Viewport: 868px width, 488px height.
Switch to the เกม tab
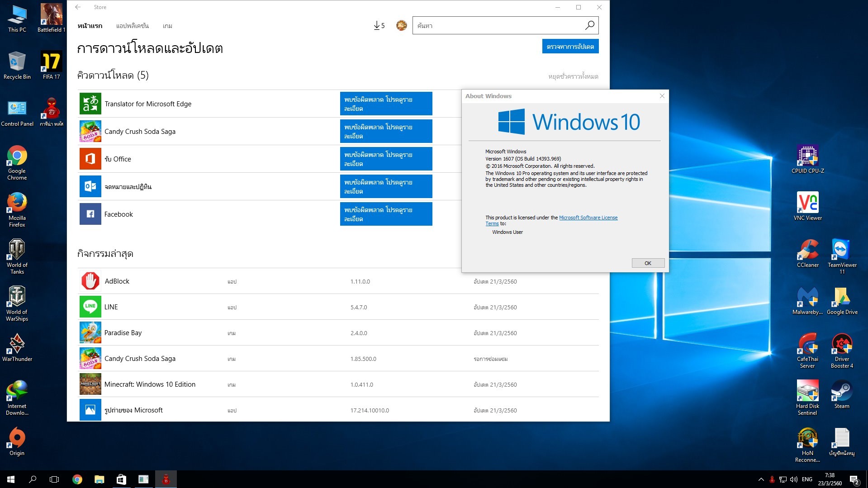click(x=167, y=26)
